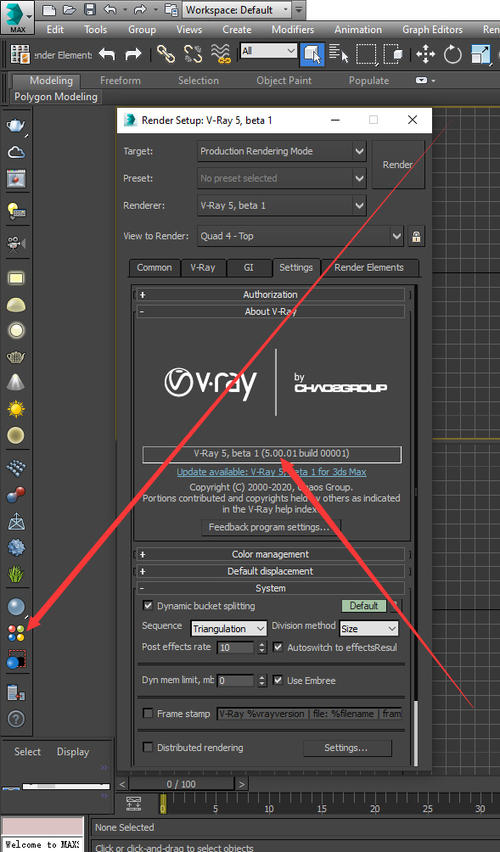Open the Renderer V-Ray 5 dropdown
The height and width of the screenshot is (852, 500).
tap(282, 205)
